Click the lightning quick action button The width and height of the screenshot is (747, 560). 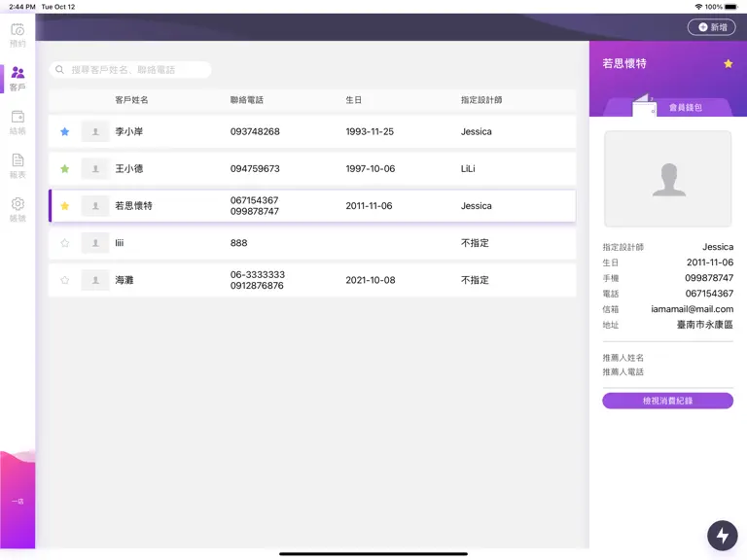[723, 536]
